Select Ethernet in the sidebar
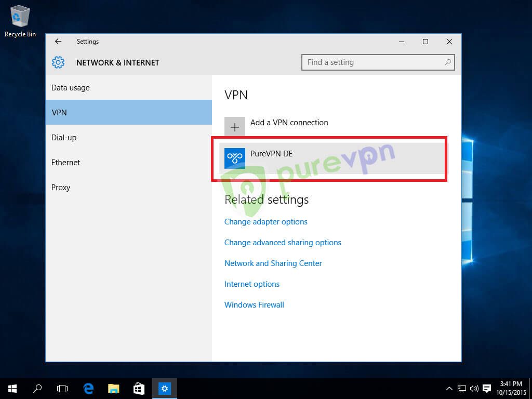 point(129,163)
